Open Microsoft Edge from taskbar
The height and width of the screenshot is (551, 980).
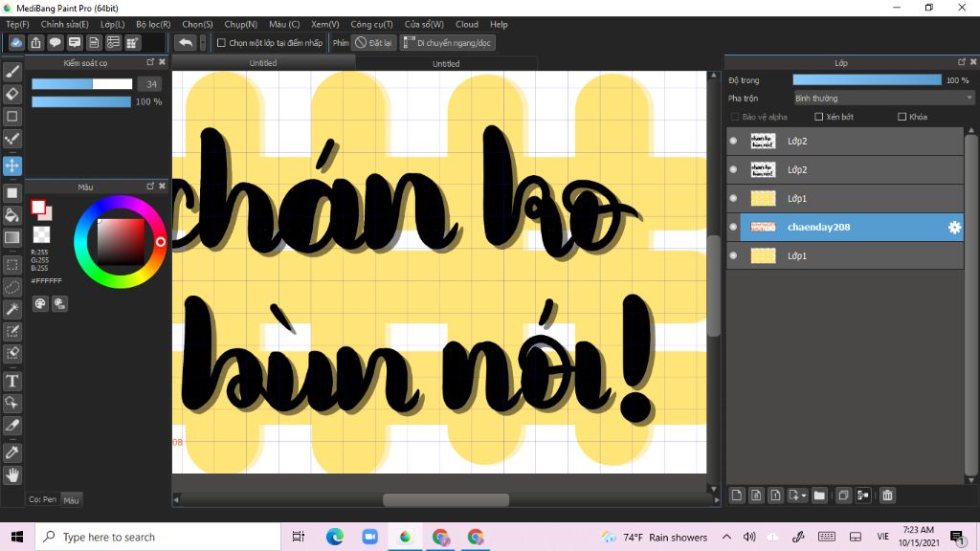(x=334, y=537)
